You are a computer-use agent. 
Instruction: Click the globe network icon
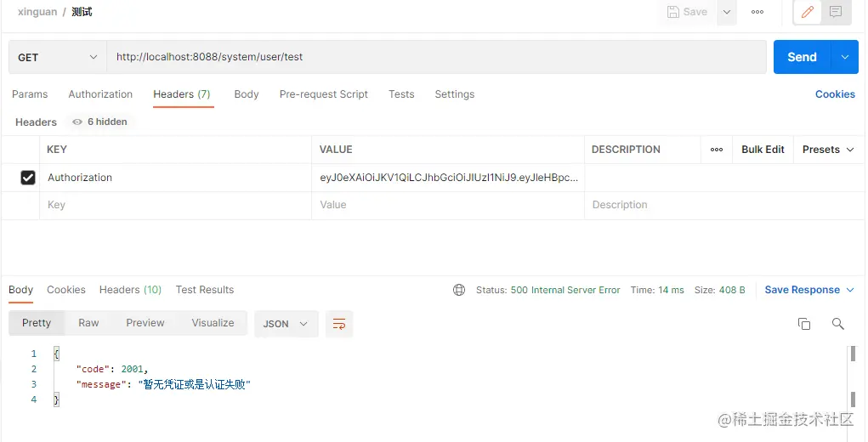(459, 290)
